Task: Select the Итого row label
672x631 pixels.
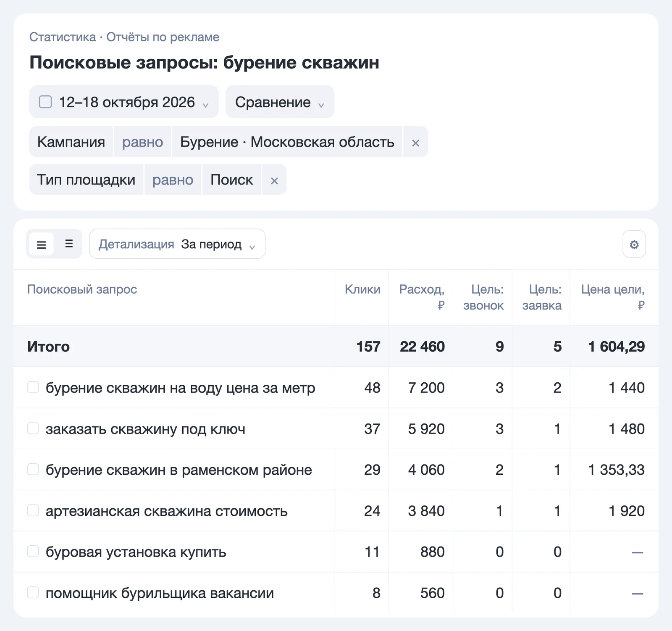Action: [x=48, y=346]
